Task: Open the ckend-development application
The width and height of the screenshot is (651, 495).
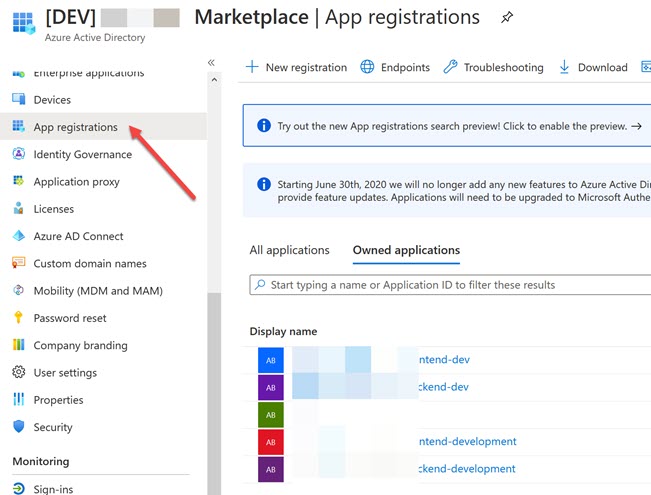Action: tap(467, 468)
